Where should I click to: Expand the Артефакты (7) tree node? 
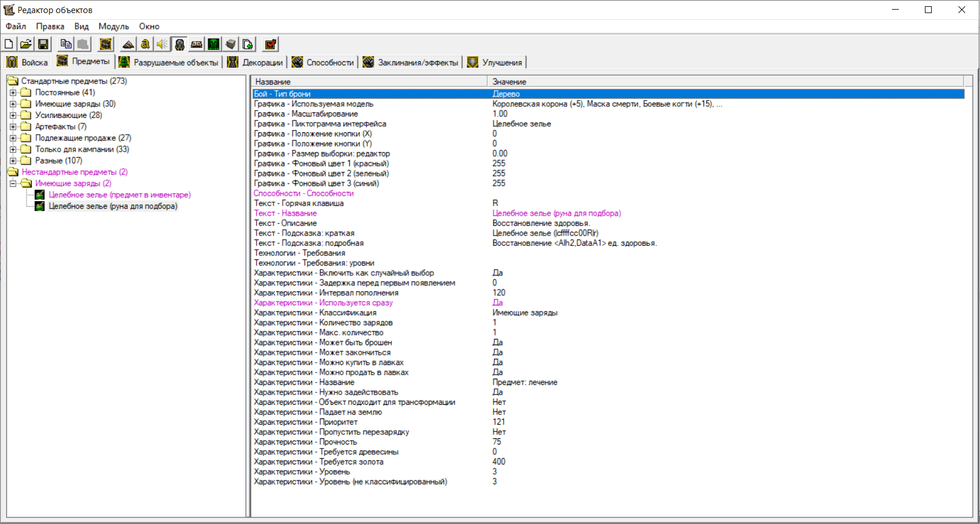13,127
